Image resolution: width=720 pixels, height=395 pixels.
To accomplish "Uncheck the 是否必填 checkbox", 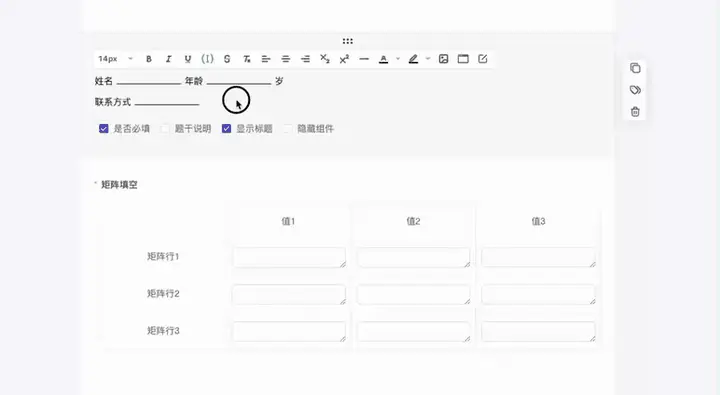I will [x=104, y=129].
